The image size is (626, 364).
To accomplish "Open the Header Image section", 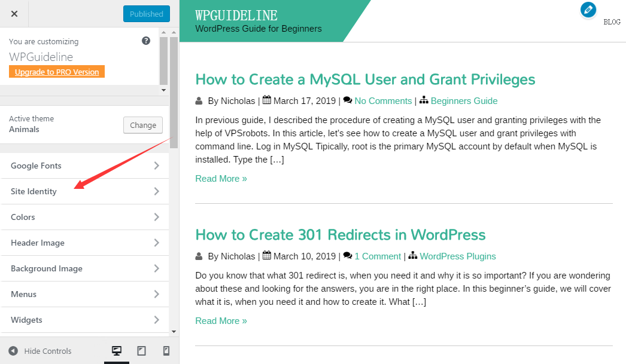I will click(x=84, y=243).
